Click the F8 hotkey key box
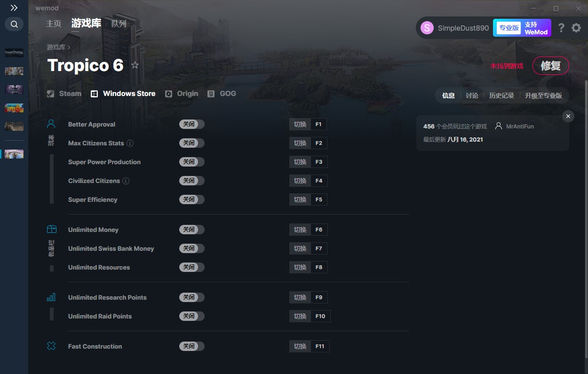The height and width of the screenshot is (374, 588). (x=319, y=267)
